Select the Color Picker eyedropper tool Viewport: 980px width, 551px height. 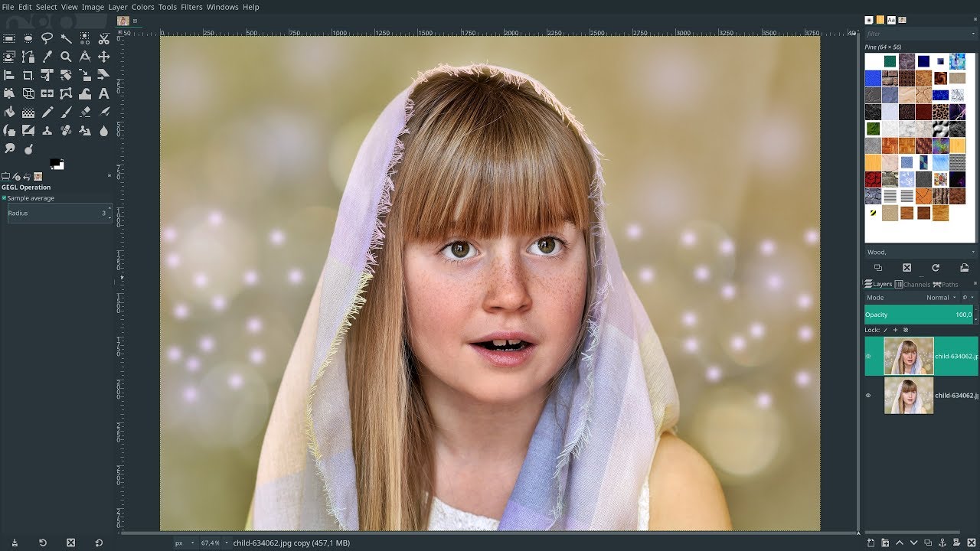tap(47, 57)
